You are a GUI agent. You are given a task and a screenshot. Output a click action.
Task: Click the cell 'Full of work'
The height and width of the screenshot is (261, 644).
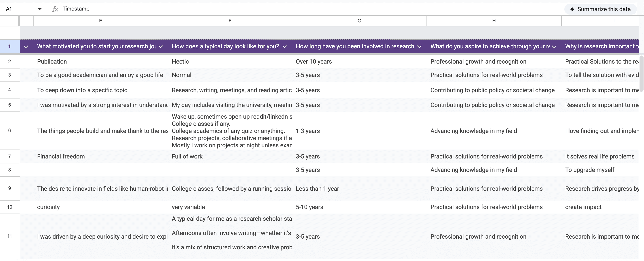click(x=230, y=156)
